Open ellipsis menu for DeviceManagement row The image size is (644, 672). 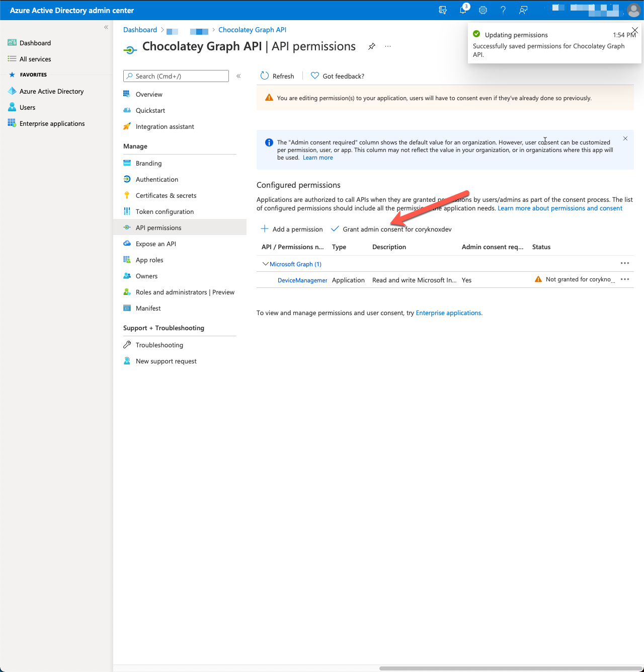625,279
